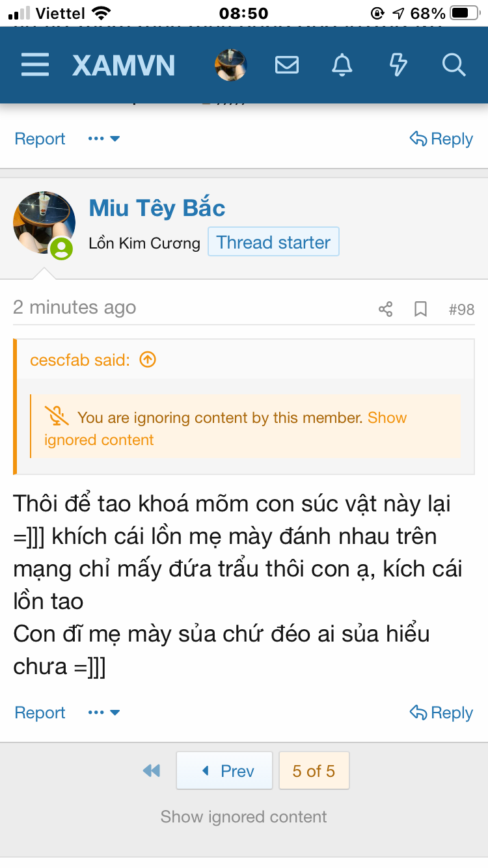Expand more options below post #98
Viewport: 488px width, 868px height.
104,712
